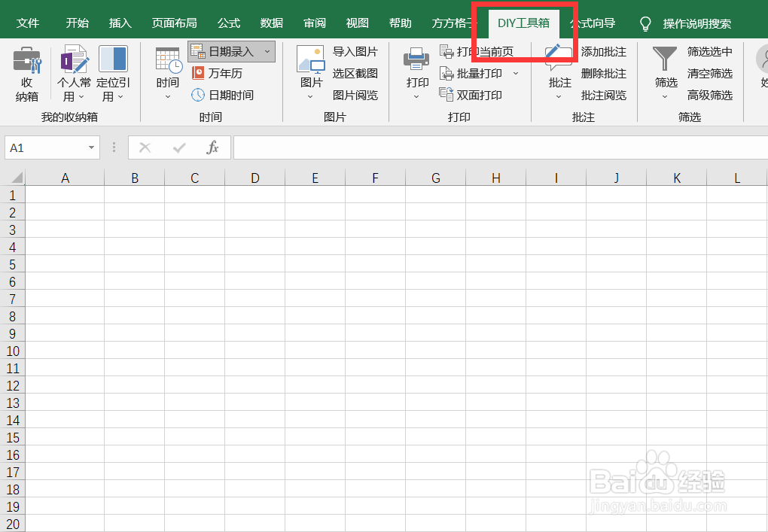Viewport: 768px width, 532px height.
Task: Open the 收纳箱 toolbox icon
Action: (27, 61)
